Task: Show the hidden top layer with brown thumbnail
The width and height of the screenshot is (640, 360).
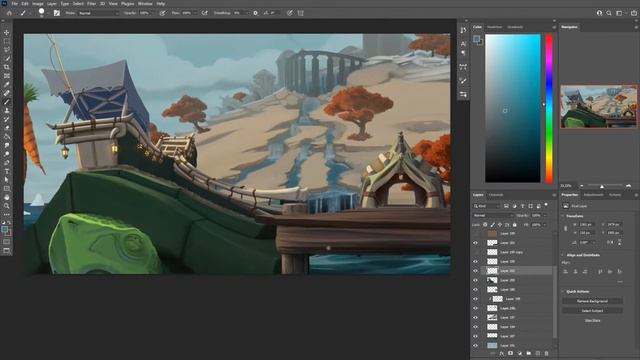Action: tap(475, 233)
